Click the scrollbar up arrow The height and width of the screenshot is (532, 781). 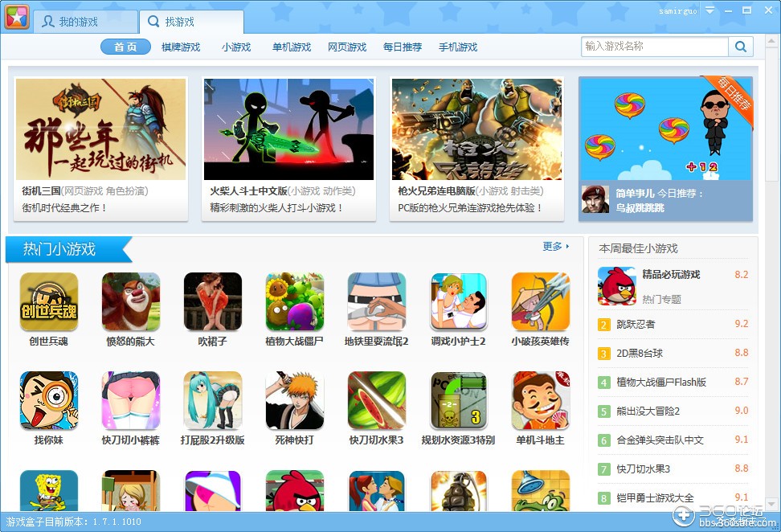pyautogui.click(x=772, y=41)
